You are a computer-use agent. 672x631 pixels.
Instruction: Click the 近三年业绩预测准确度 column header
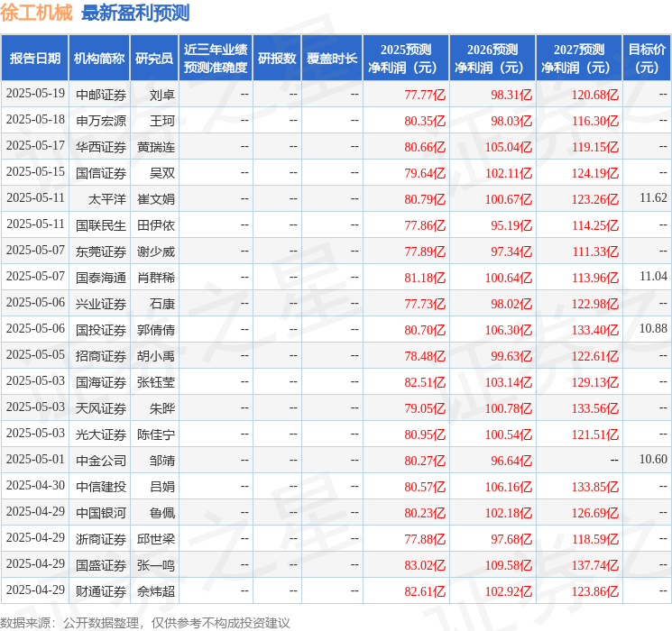[215, 59]
